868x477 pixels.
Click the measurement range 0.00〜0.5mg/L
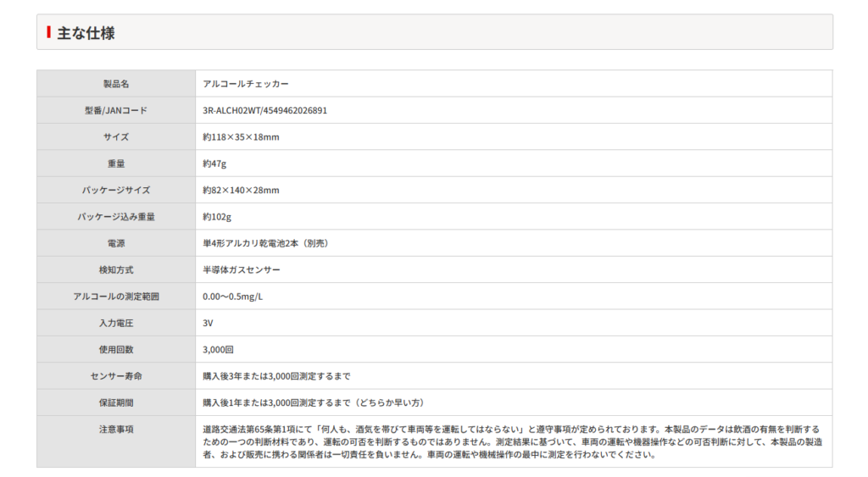click(x=233, y=297)
